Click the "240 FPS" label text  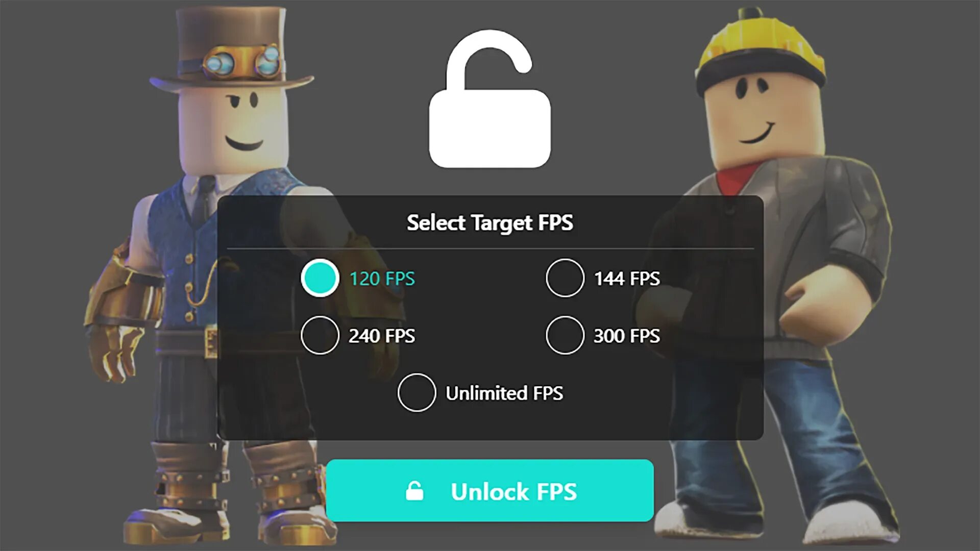382,336
